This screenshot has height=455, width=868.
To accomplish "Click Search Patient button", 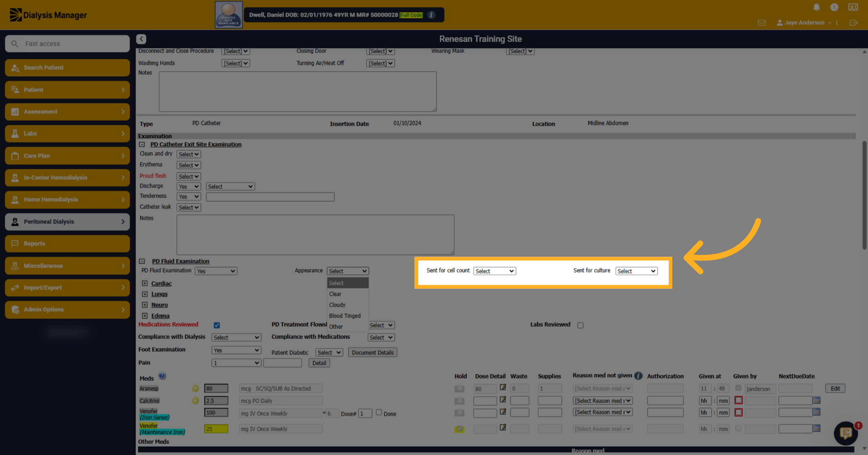I will click(x=67, y=68).
